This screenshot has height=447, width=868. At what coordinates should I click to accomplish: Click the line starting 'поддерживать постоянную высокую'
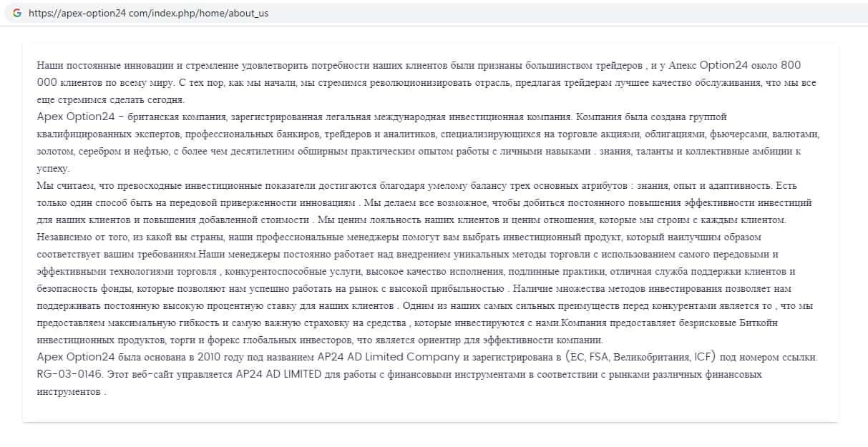tap(215, 305)
